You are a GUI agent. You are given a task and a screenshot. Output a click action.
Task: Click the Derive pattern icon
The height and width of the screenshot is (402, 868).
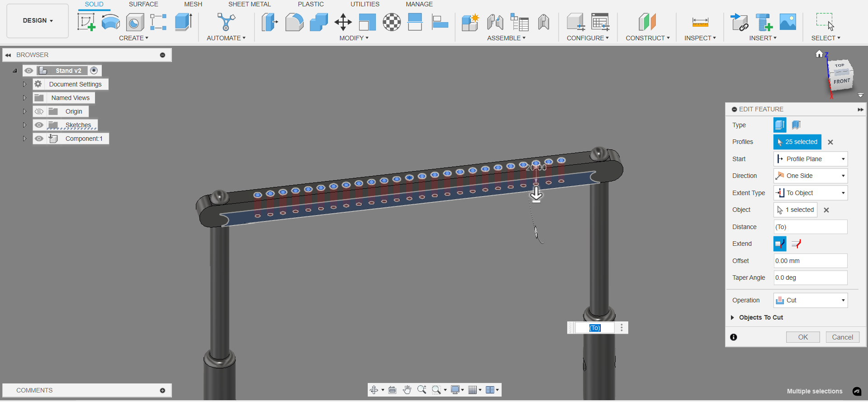[x=158, y=22]
